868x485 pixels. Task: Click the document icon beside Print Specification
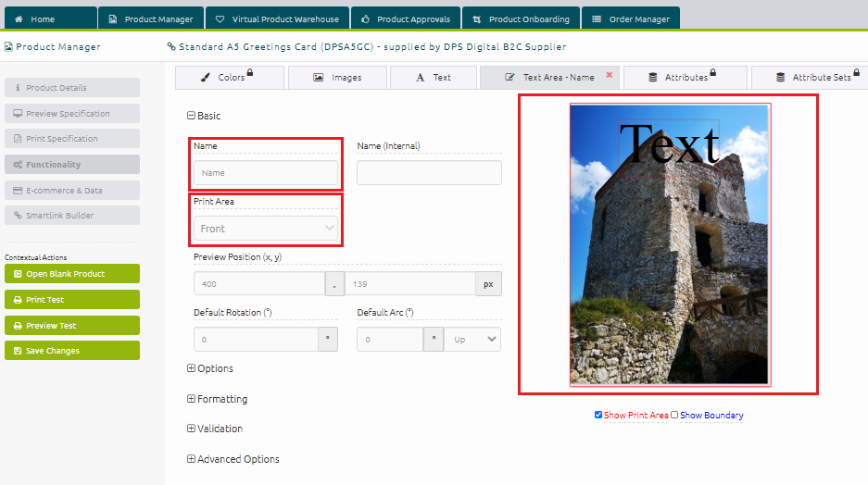tap(18, 138)
